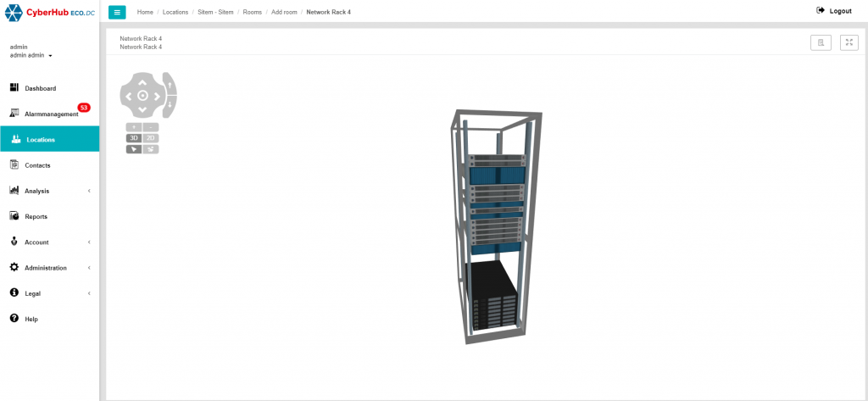868x401 pixels.
Task: Enable the move/pan mode toggle
Action: click(151, 149)
